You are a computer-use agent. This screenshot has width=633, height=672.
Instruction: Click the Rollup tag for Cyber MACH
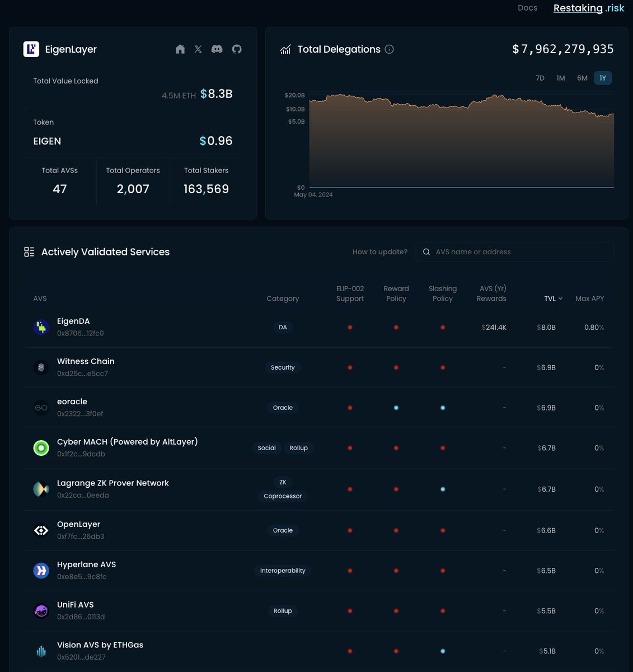click(x=299, y=448)
